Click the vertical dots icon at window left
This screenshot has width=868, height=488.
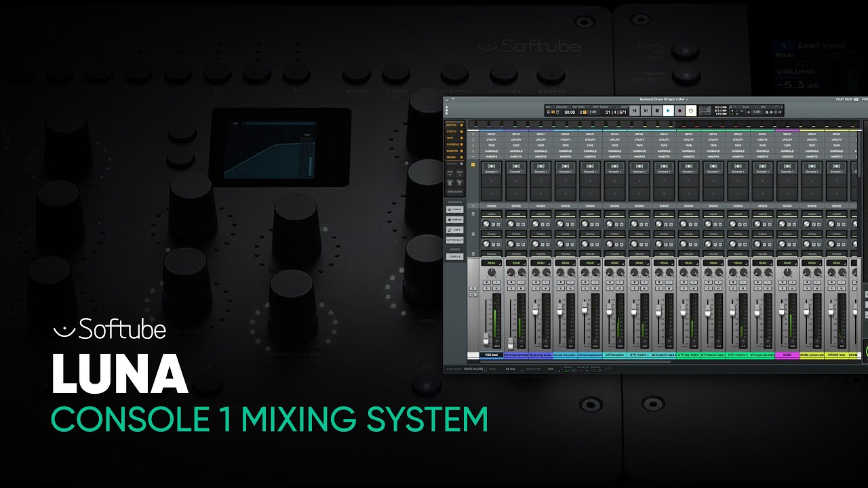pos(446,110)
